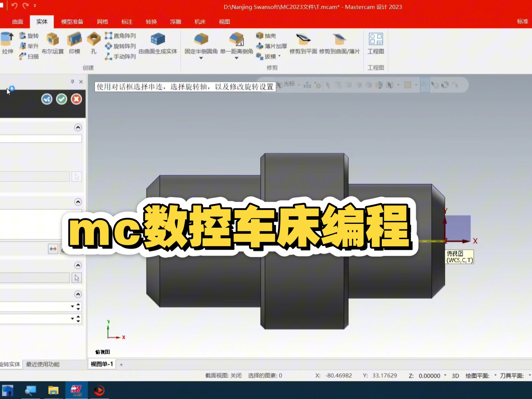
Task: Select the 拔模 (Draft) tool
Action: coord(266,56)
